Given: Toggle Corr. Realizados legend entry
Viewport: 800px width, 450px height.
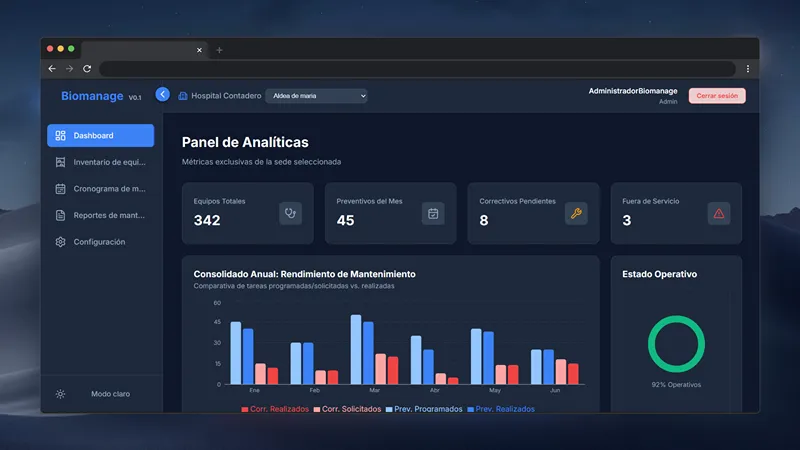Looking at the screenshot, I should (275, 409).
